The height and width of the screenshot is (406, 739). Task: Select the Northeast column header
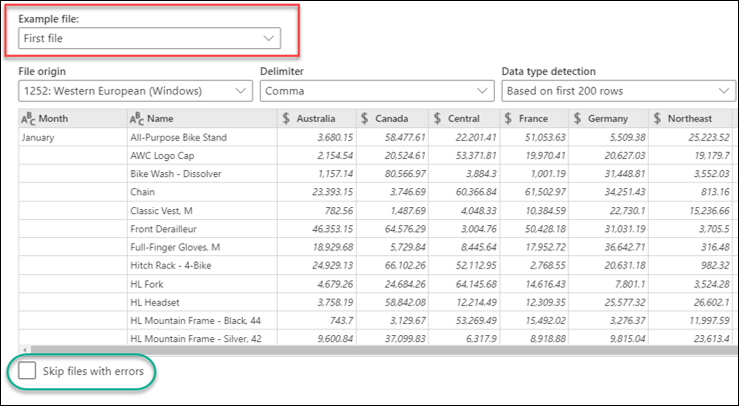690,118
